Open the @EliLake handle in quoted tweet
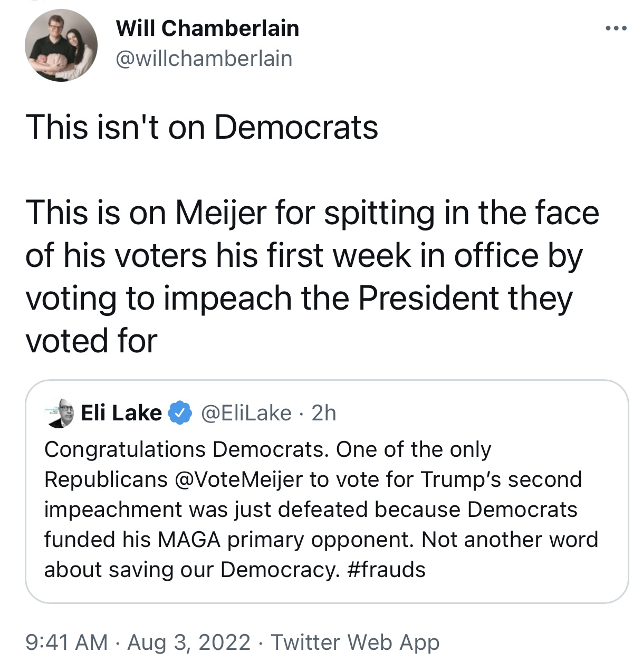Viewport: 633px width, 672px height. pos(246,413)
